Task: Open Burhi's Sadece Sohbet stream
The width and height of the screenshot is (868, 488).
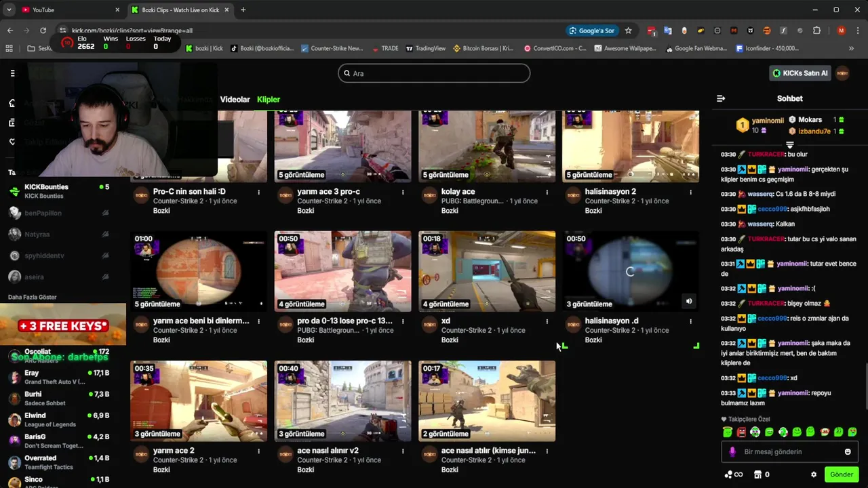Action: point(58,399)
